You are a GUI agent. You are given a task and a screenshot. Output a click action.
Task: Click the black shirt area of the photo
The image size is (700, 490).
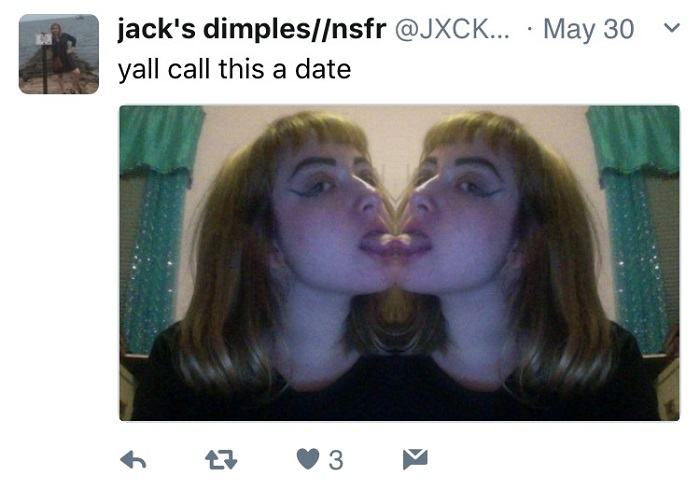click(x=397, y=393)
